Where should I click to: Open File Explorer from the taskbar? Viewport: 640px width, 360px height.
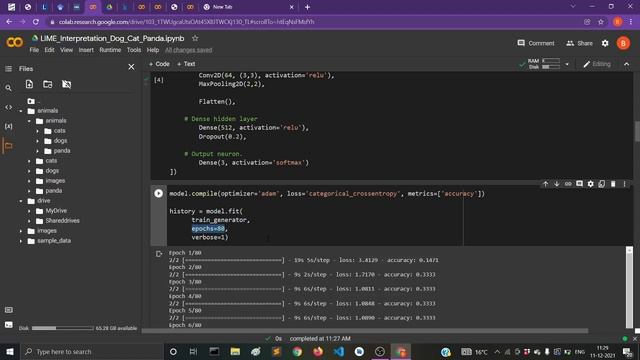[235, 351]
